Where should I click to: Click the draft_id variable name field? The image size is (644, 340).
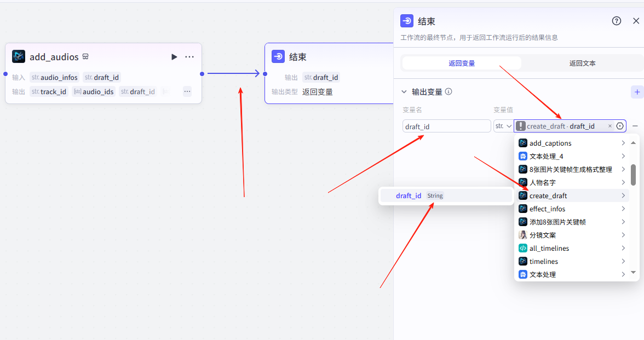tap(446, 126)
